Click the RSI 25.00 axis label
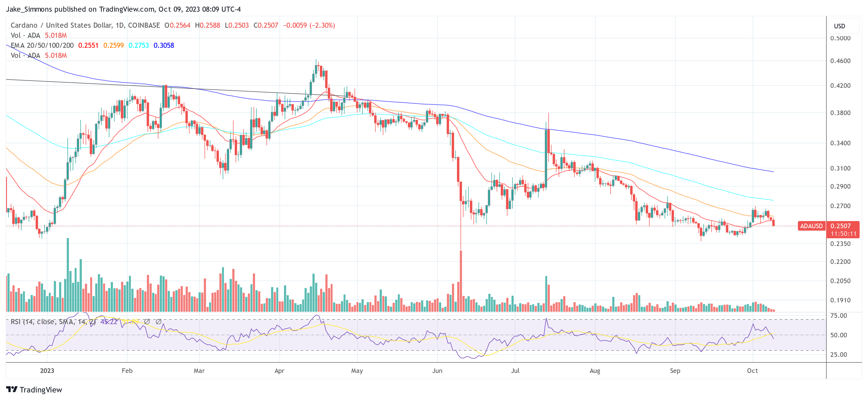This screenshot has height=400, width=868. click(839, 355)
